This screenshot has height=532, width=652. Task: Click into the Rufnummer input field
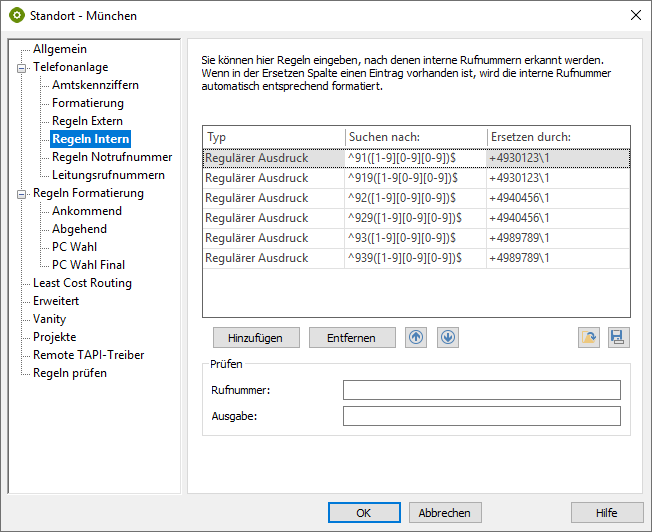tap(481, 390)
